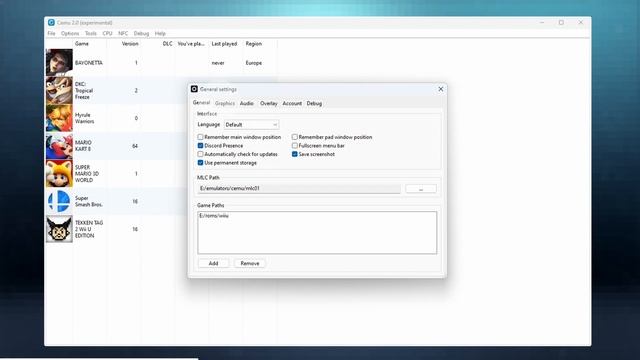Maximize the Cemu main window
Viewport: 640px width, 360px height.
[x=561, y=22]
